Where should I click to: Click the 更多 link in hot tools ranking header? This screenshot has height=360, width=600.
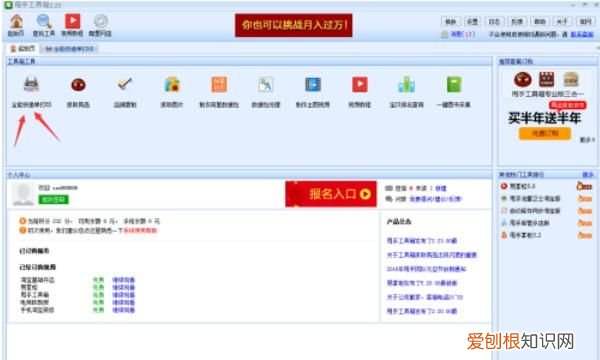pos(588,175)
